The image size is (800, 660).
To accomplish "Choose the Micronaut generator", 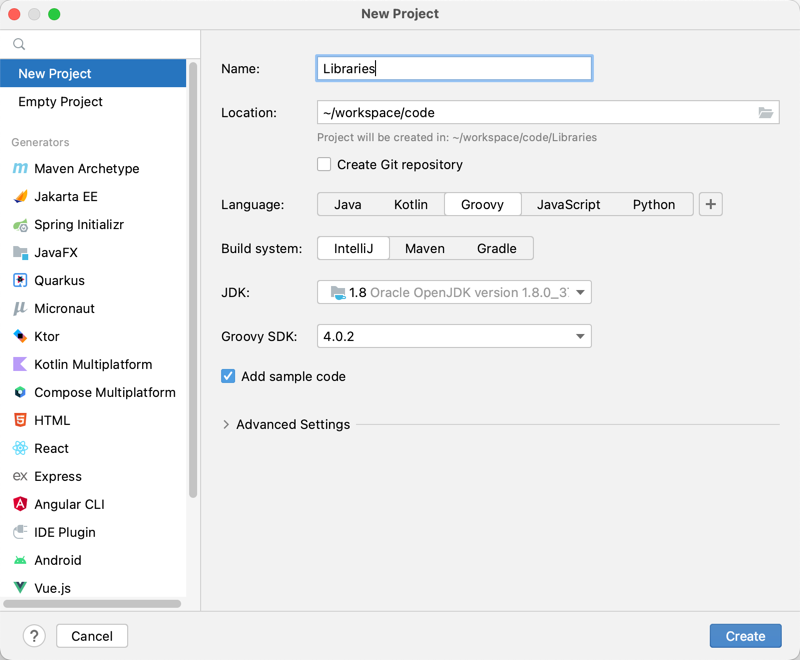I will 93,309.
